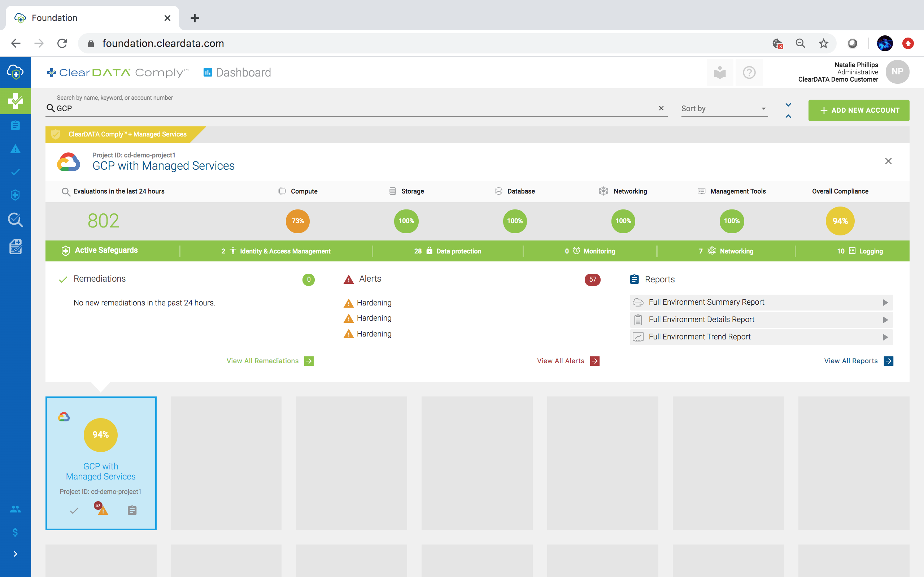Click the Active Safeguards label
924x577 pixels.
106,250
